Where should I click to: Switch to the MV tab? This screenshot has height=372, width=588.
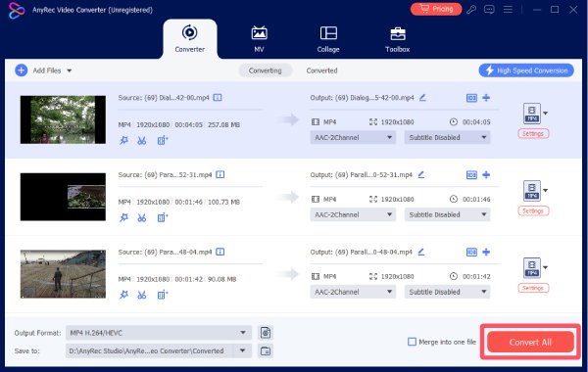click(259, 39)
